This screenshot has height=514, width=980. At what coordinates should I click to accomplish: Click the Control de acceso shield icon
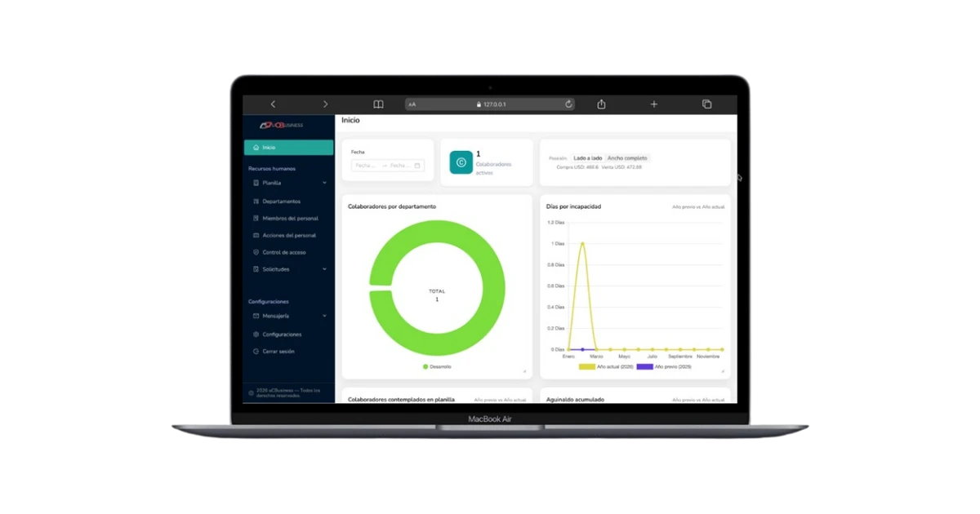pyautogui.click(x=256, y=253)
